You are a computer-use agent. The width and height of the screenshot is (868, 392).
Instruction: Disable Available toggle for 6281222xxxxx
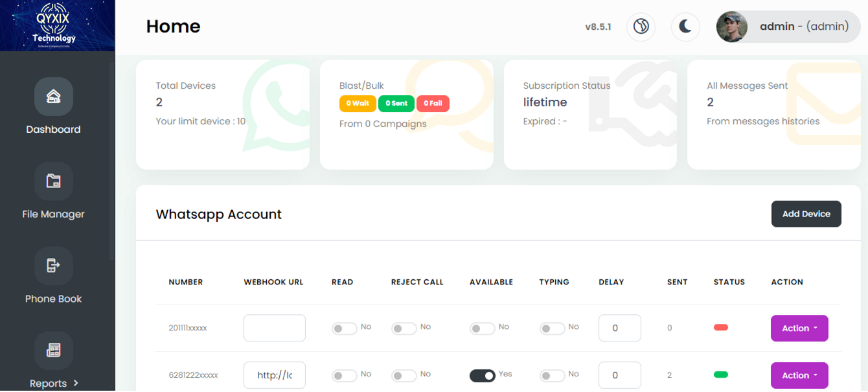pyautogui.click(x=483, y=376)
